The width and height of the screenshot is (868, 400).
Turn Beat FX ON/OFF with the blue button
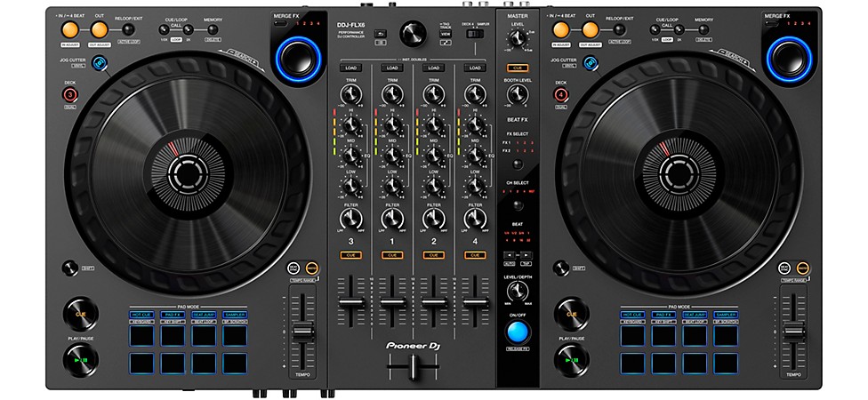[518, 332]
